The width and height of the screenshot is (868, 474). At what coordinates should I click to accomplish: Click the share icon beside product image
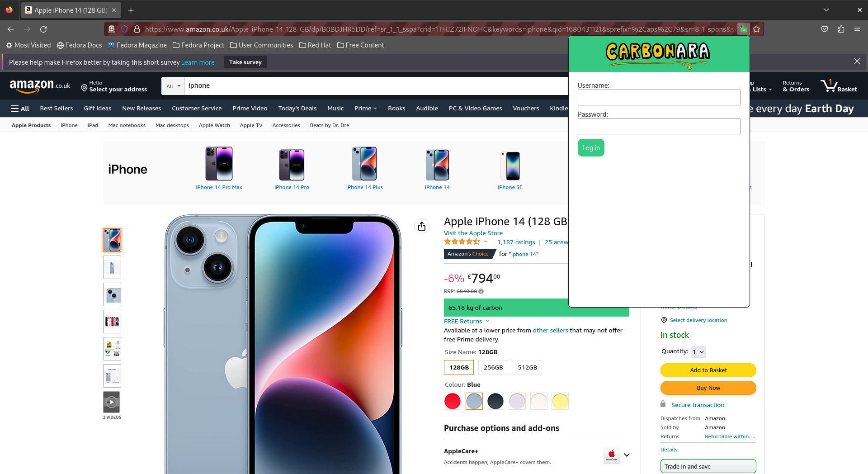tap(421, 226)
